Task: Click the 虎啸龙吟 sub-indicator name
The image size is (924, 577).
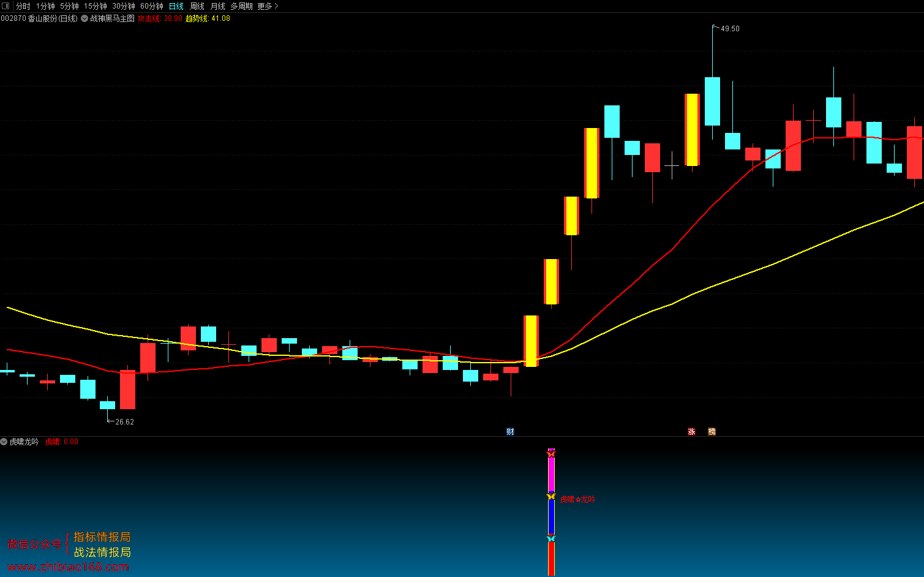Action: 24,442
